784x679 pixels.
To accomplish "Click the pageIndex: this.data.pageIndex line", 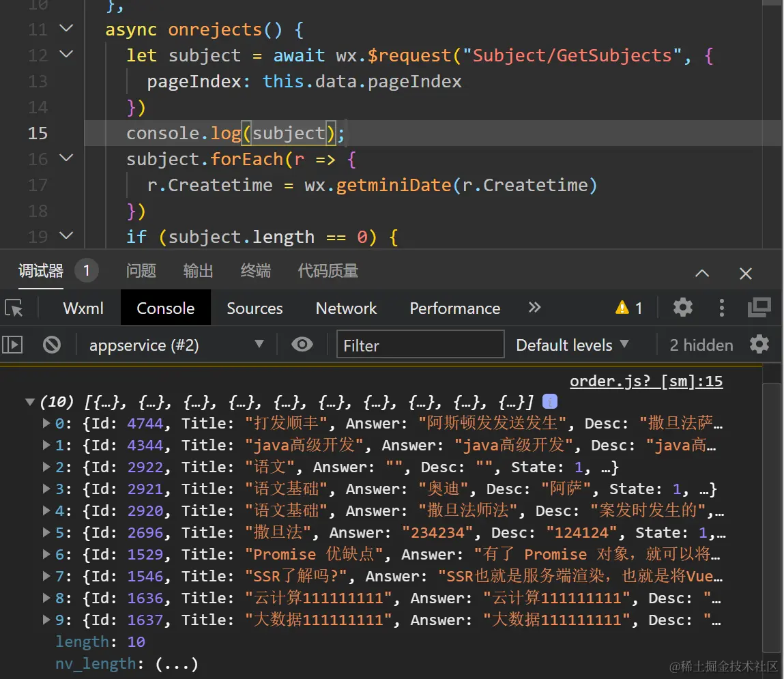I will tap(304, 81).
